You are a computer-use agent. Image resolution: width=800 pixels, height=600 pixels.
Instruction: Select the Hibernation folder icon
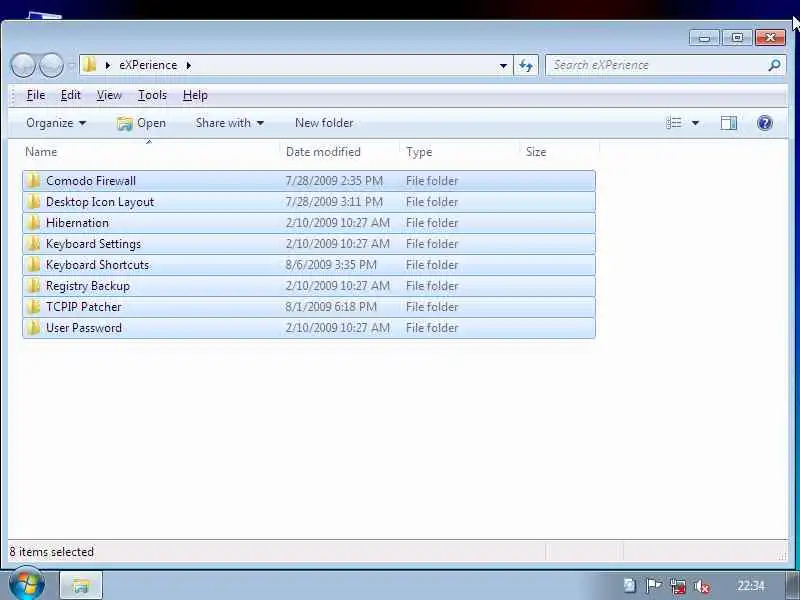coord(34,222)
